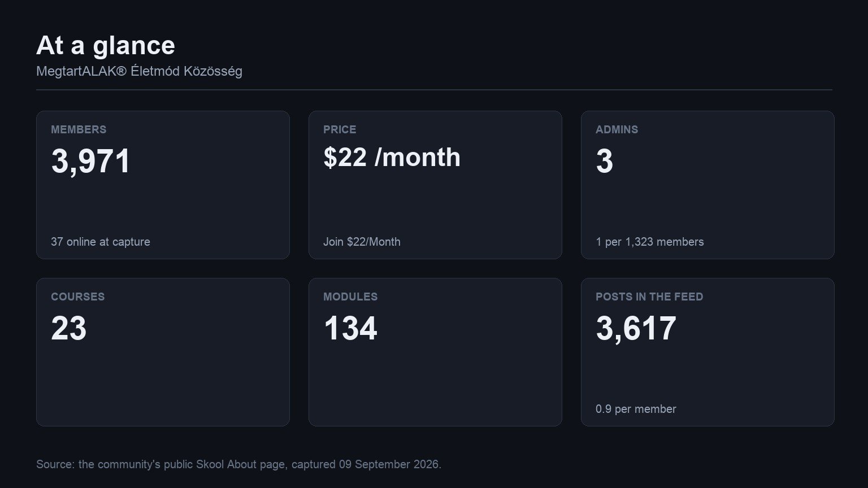Select the modules value '134'
868x488 pixels.
click(350, 328)
